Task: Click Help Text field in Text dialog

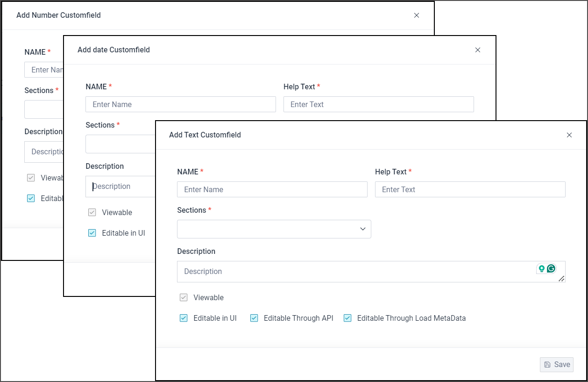Action: (x=470, y=189)
